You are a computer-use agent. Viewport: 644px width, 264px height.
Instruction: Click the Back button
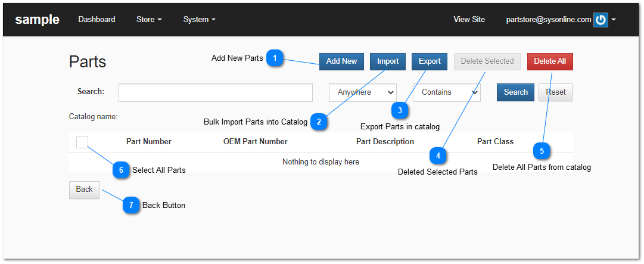pos(84,190)
